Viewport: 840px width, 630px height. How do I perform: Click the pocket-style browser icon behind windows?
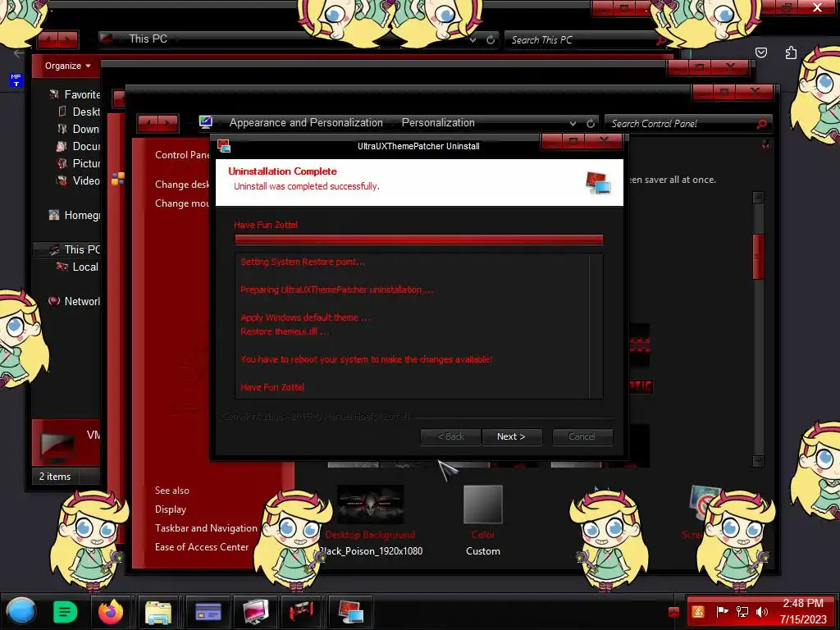[760, 52]
